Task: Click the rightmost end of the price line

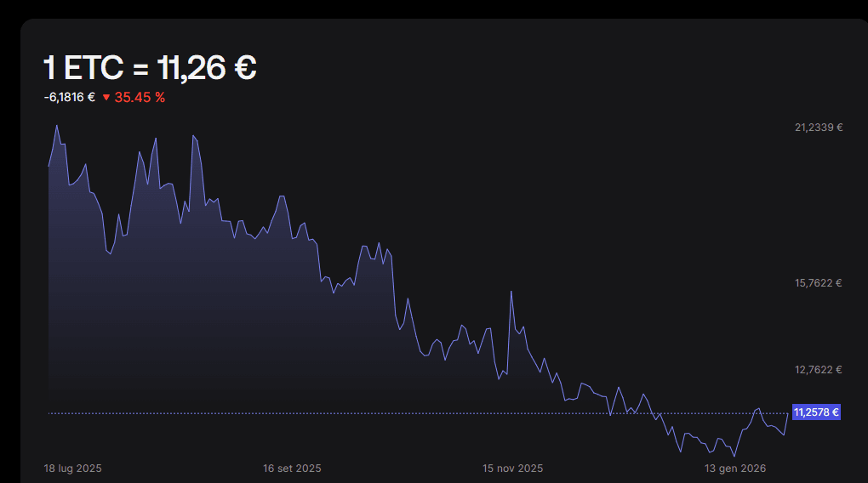Action: [x=788, y=413]
